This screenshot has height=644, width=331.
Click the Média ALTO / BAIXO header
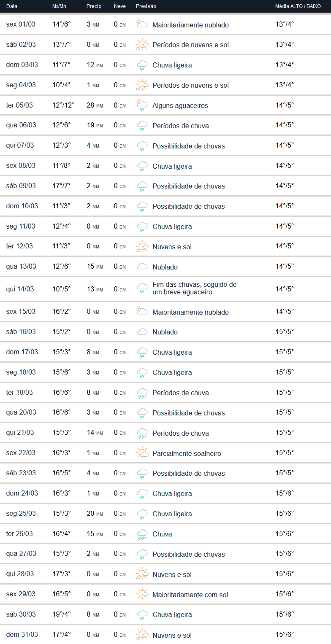coord(298,6)
